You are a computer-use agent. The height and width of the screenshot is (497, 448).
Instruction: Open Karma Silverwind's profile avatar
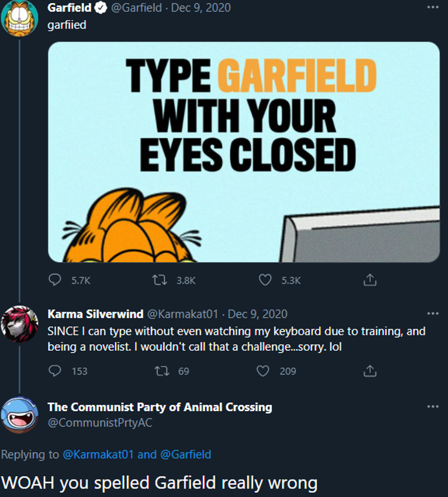20,323
